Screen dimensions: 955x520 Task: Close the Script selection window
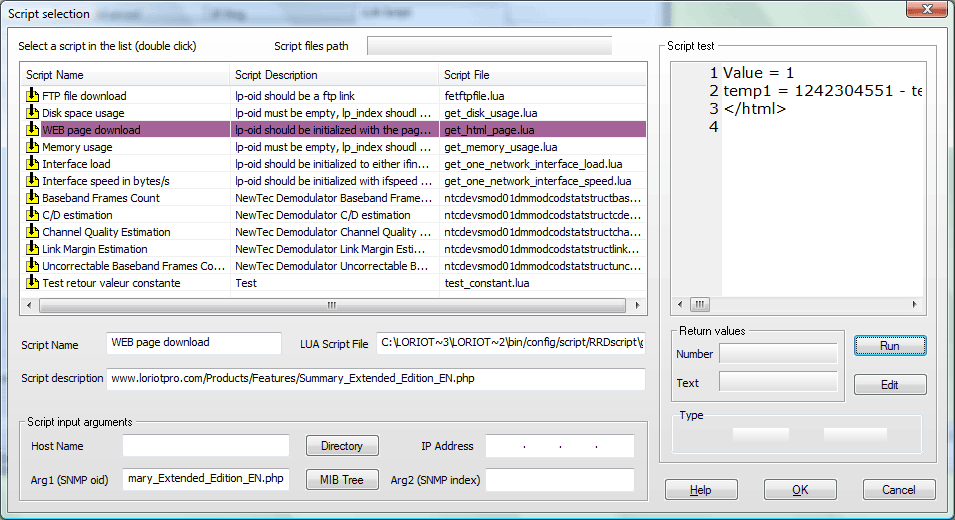tap(926, 9)
